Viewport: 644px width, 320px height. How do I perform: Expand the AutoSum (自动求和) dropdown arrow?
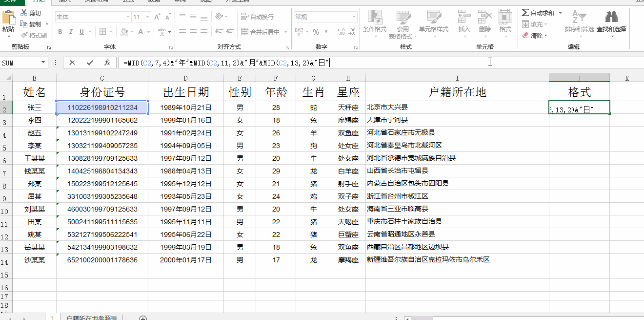coord(560,13)
